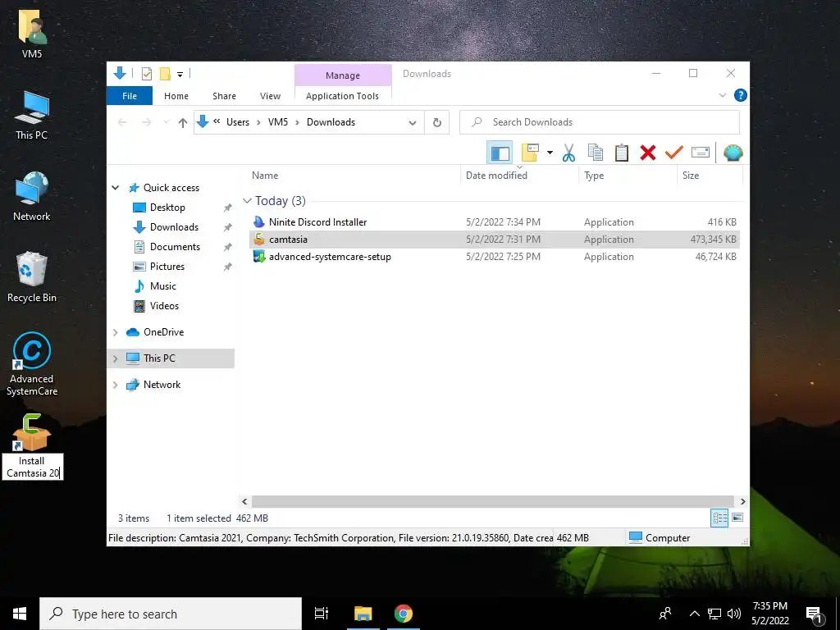Select Videos in navigation pane
The image size is (840, 630).
(x=164, y=306)
